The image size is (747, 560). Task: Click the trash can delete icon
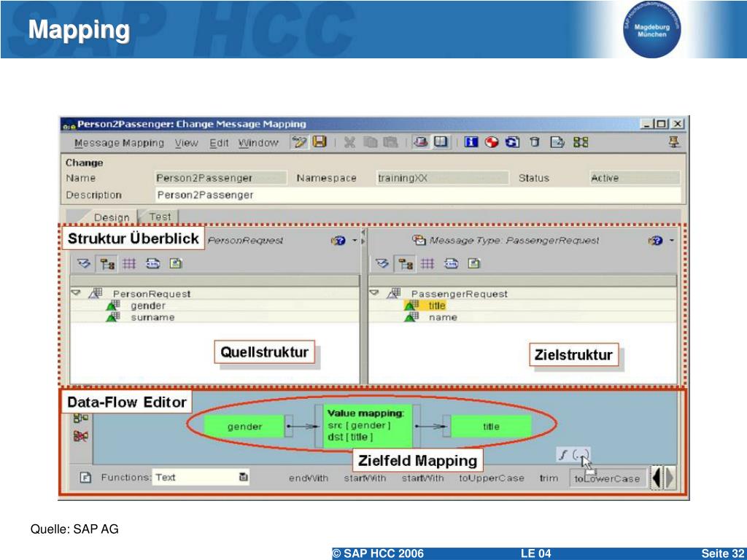point(535,142)
